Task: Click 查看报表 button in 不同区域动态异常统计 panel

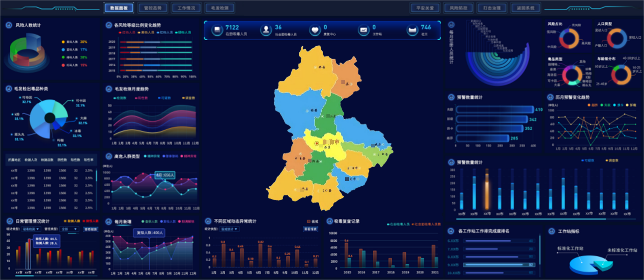Action: tap(311, 229)
